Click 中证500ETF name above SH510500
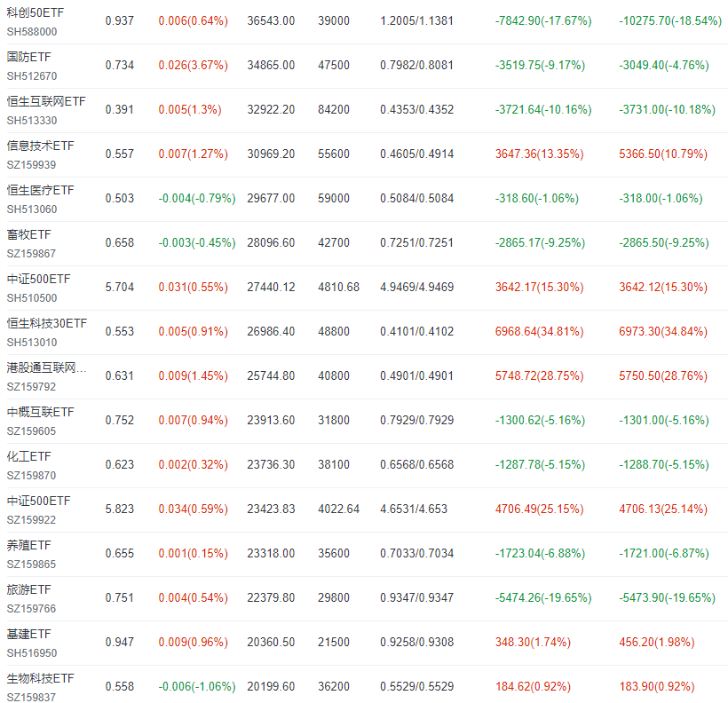728x703 pixels. coord(38,279)
